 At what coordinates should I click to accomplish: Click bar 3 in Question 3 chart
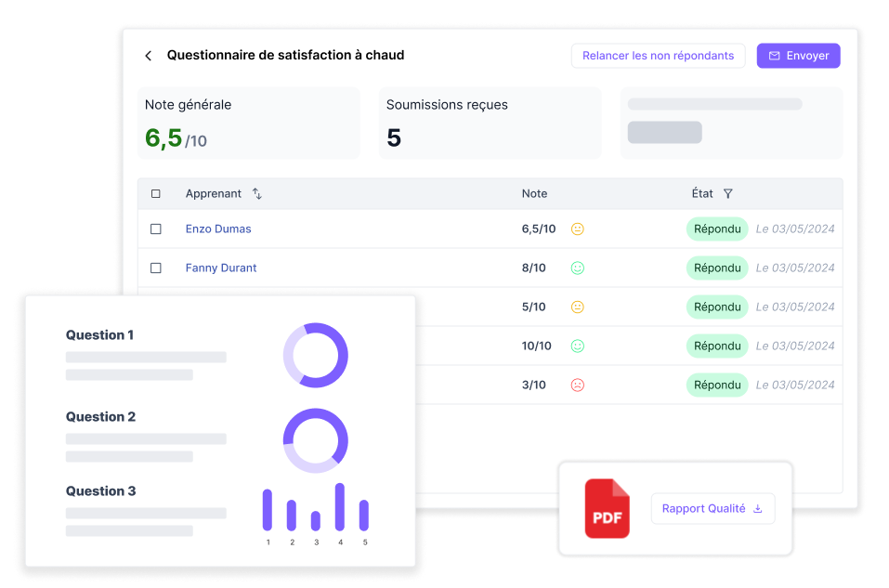click(316, 521)
